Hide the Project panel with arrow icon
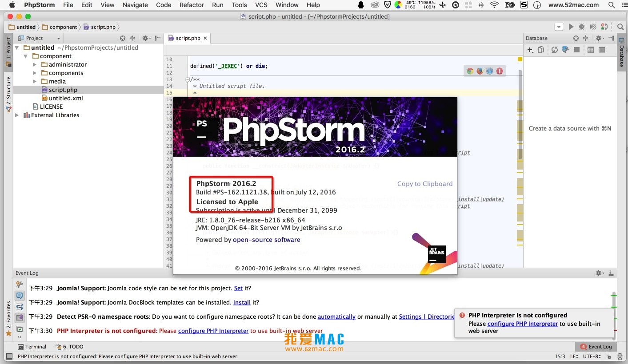This screenshot has width=628, height=364. click(158, 38)
